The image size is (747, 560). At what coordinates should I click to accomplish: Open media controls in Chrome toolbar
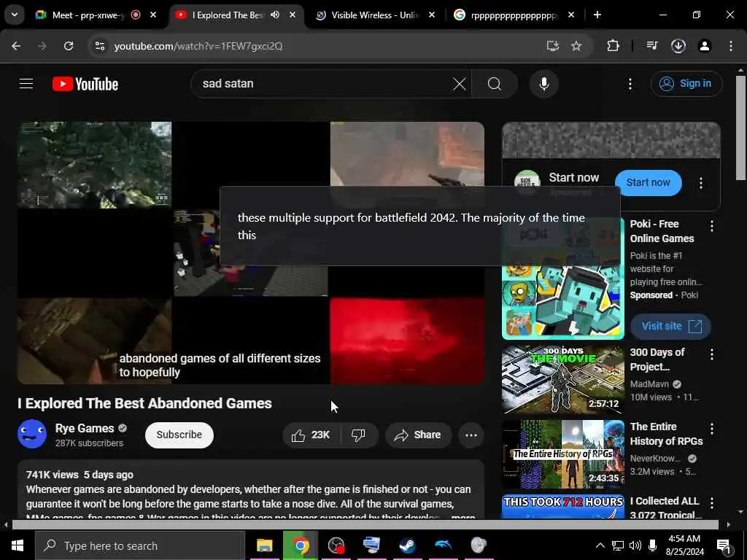652,46
